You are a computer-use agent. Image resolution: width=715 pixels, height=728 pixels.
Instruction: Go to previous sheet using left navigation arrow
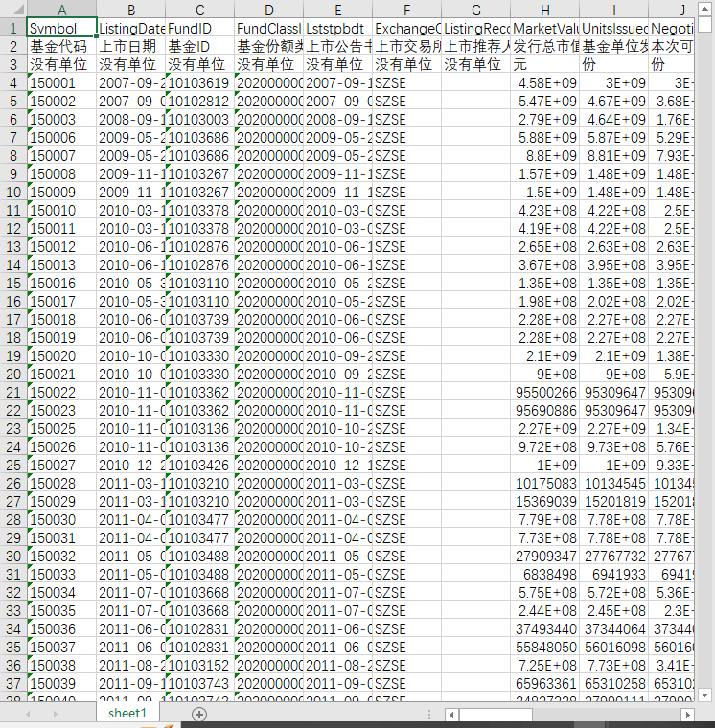pyautogui.click(x=29, y=714)
